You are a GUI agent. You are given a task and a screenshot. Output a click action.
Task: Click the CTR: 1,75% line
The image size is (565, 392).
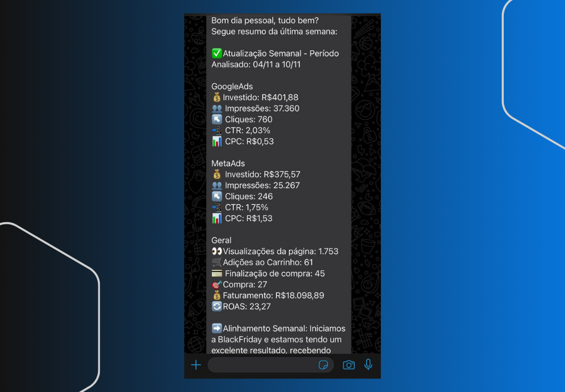point(246,207)
